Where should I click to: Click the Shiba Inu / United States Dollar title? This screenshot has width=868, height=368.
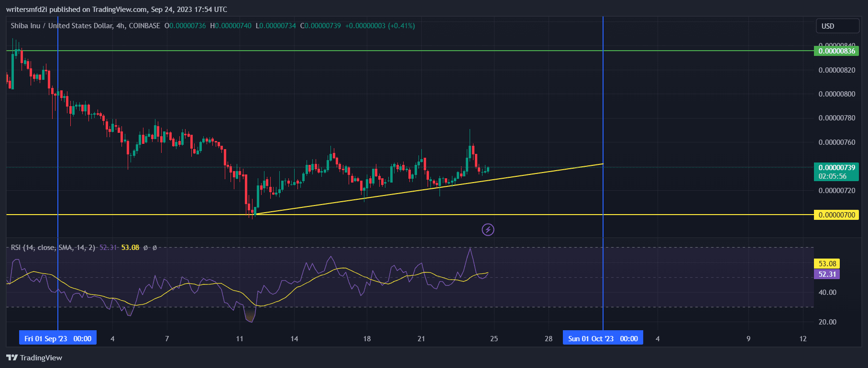(85, 26)
